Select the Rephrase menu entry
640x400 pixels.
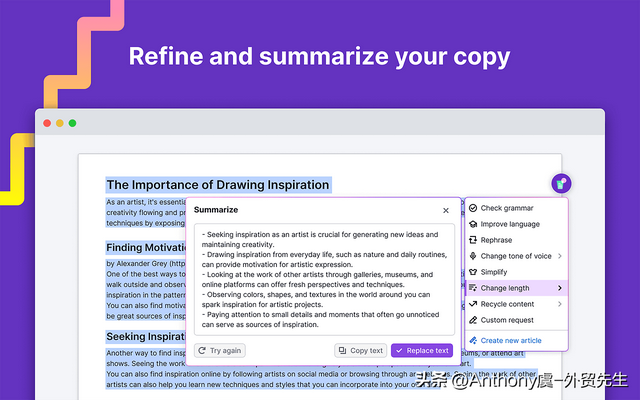(x=516, y=240)
